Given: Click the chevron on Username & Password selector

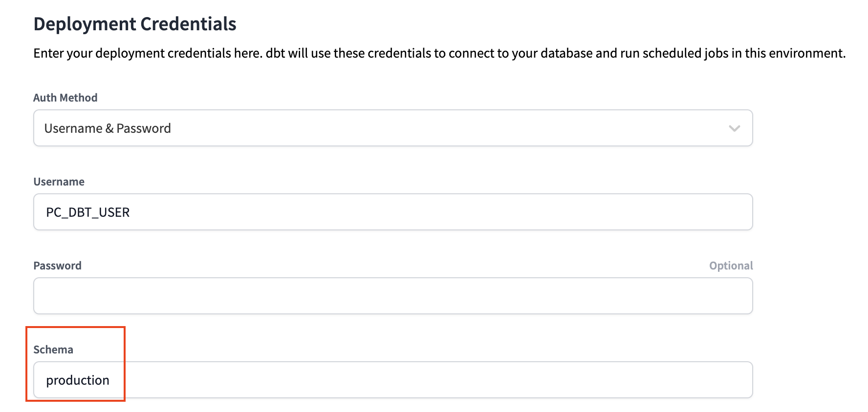Looking at the screenshot, I should (734, 128).
